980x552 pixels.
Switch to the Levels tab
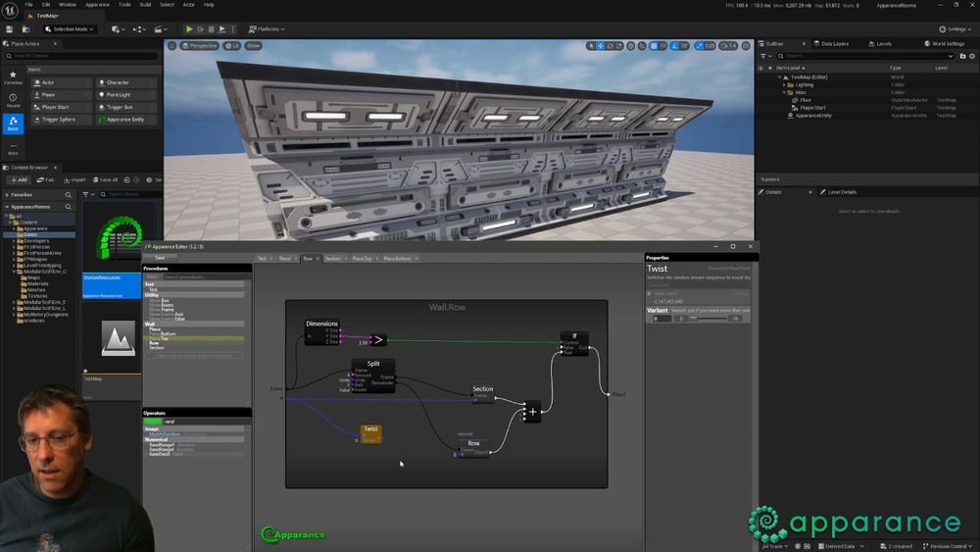(x=880, y=44)
